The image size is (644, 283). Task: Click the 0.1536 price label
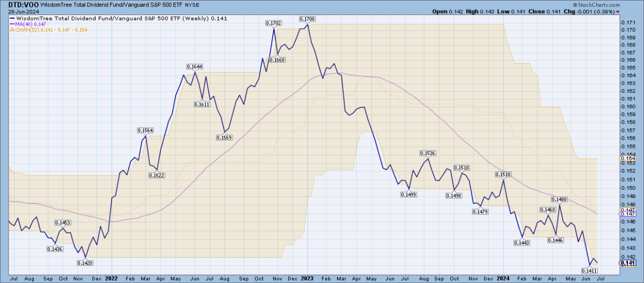tap(428, 154)
